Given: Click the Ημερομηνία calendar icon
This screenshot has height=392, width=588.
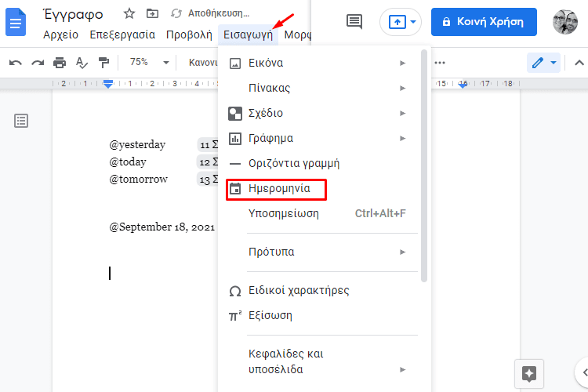Looking at the screenshot, I should click(x=235, y=189).
